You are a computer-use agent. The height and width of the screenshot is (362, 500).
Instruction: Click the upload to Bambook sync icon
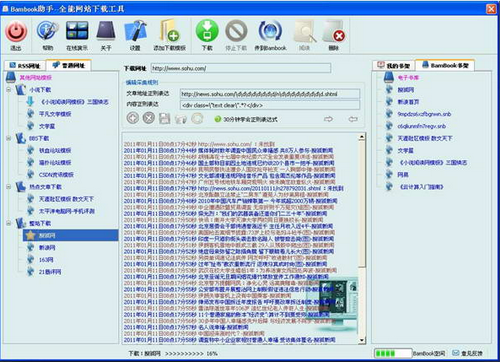pos(270,31)
